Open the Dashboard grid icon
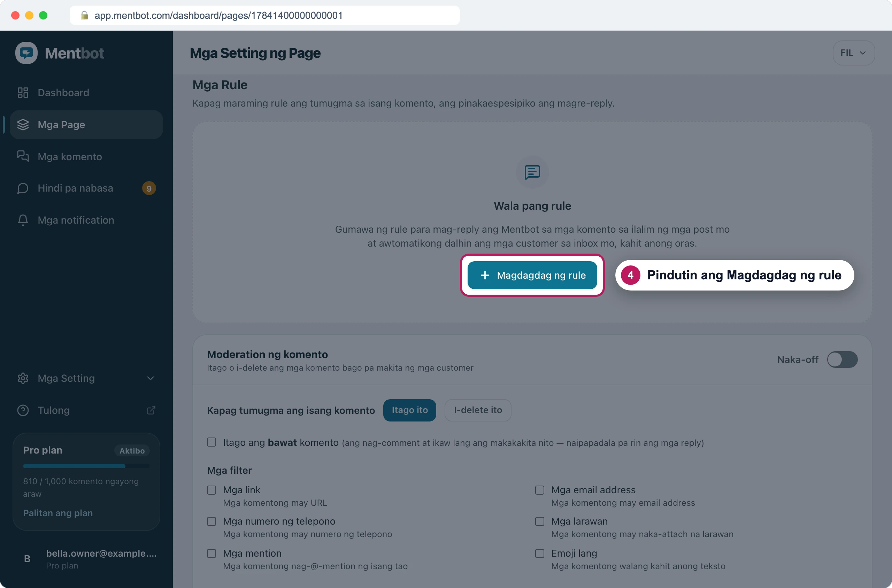Viewport: 892px width, 588px height. [23, 93]
